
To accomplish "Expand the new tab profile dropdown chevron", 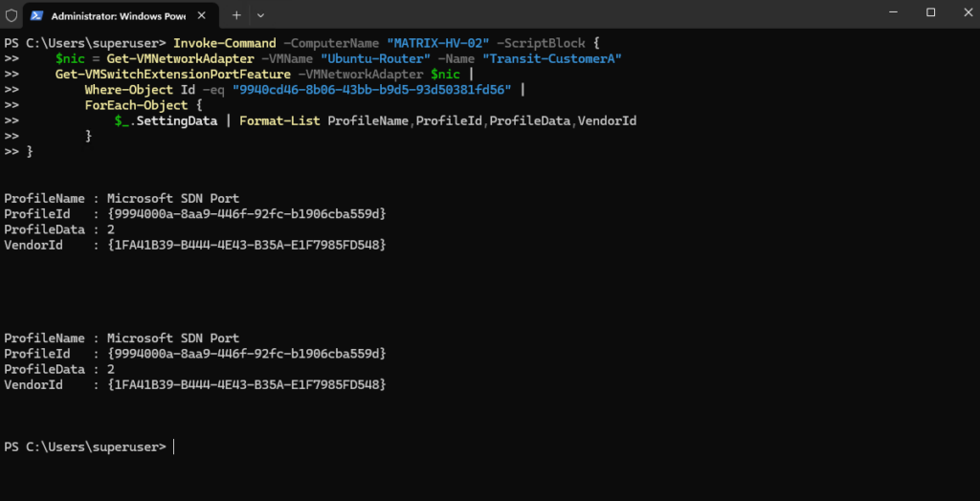I will tap(260, 15).
